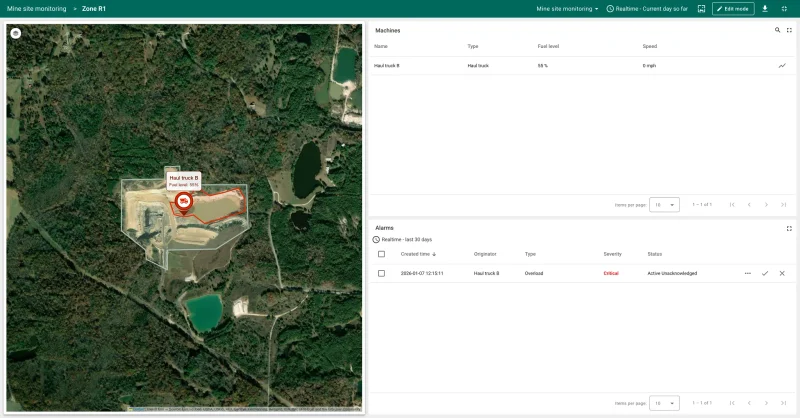800x418 pixels.
Task: Open more actions for Overload alarm
Action: [747, 274]
